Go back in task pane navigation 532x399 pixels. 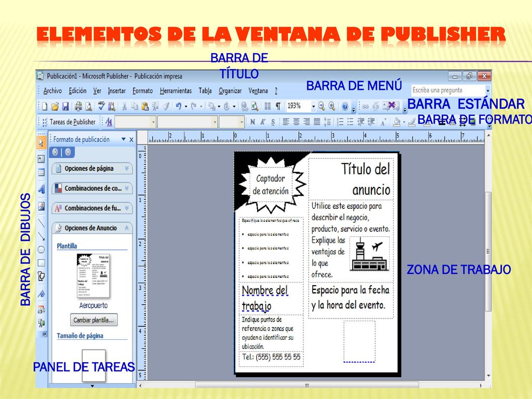(55, 152)
